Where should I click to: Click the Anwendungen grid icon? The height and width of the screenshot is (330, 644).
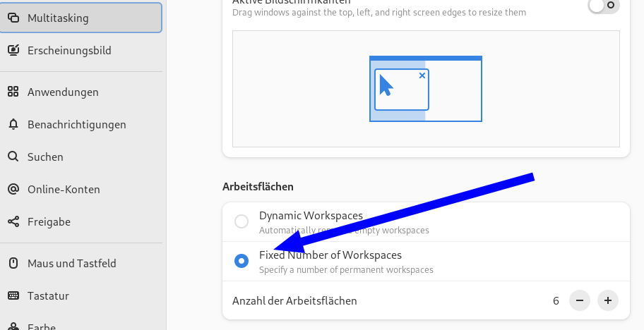(13, 92)
